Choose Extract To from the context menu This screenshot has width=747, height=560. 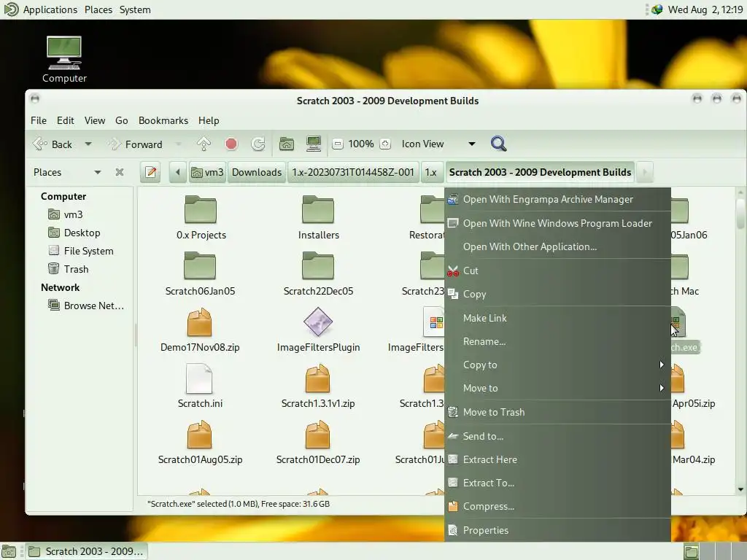[x=557, y=483]
